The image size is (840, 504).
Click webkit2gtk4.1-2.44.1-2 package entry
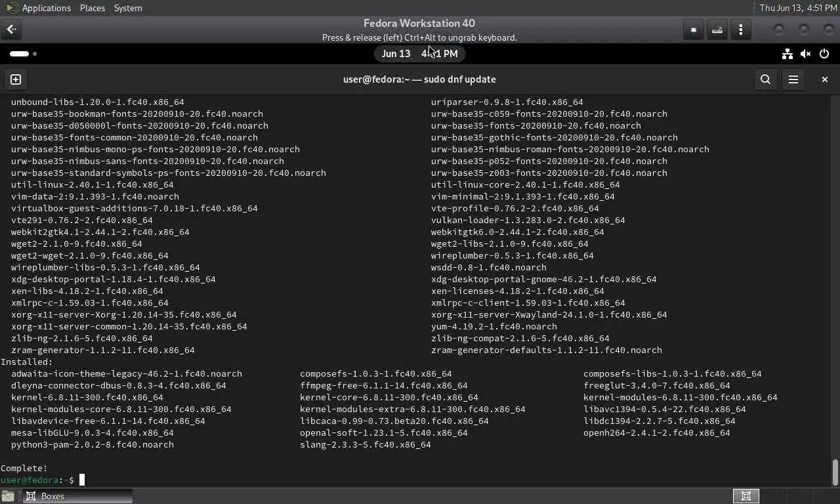[100, 232]
